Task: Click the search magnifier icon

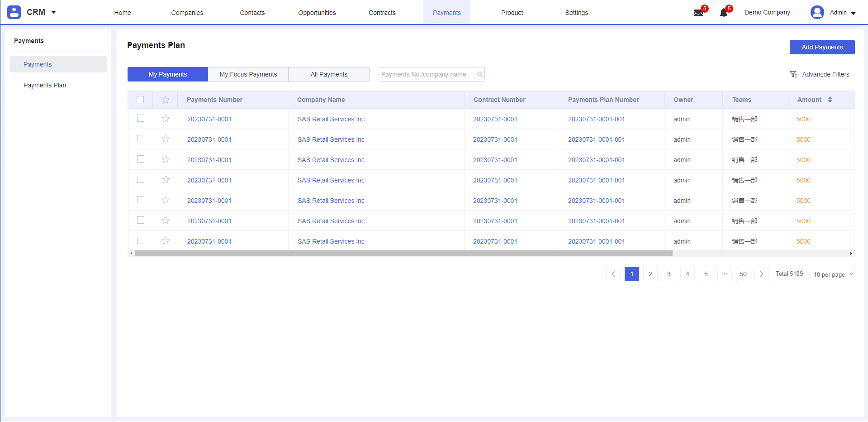Action: 479,74
